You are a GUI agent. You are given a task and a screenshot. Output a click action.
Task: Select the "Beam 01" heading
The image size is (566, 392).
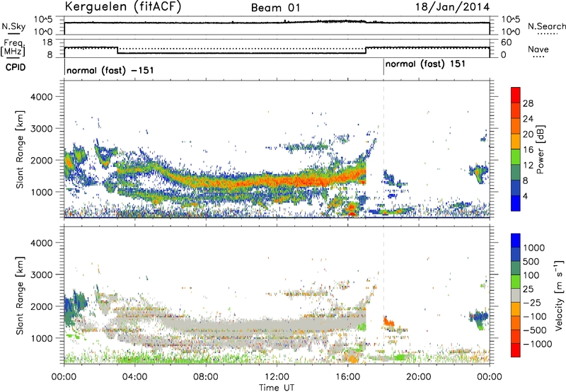(x=275, y=8)
